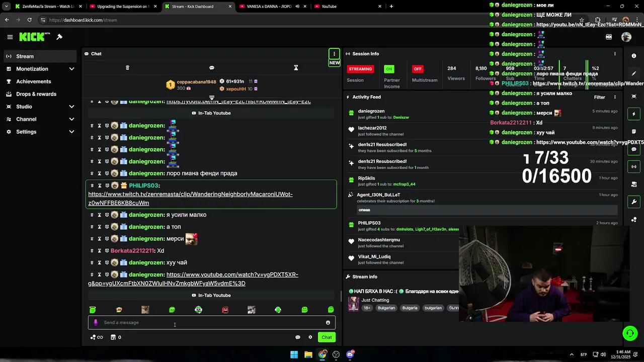644x362 pixels.
Task: Open the Kick hamburger menu
Action: 10,37
